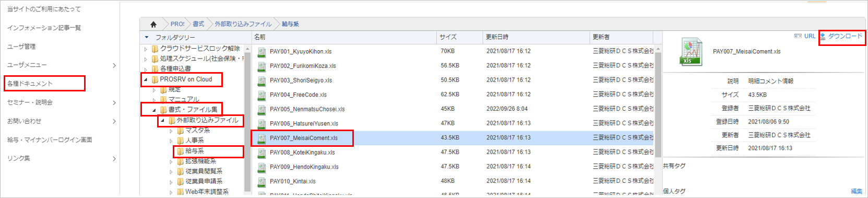The height and width of the screenshot is (198, 868).
Task: Open 当サイトのご利用にあたって in the sidebar
Action: [44, 9]
